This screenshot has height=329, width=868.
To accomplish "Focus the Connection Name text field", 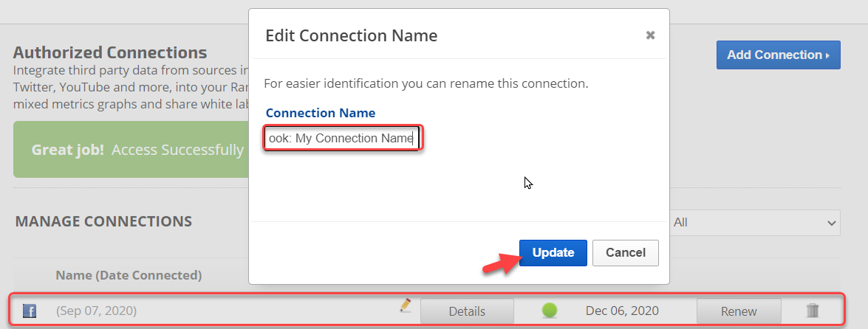I will click(x=342, y=138).
